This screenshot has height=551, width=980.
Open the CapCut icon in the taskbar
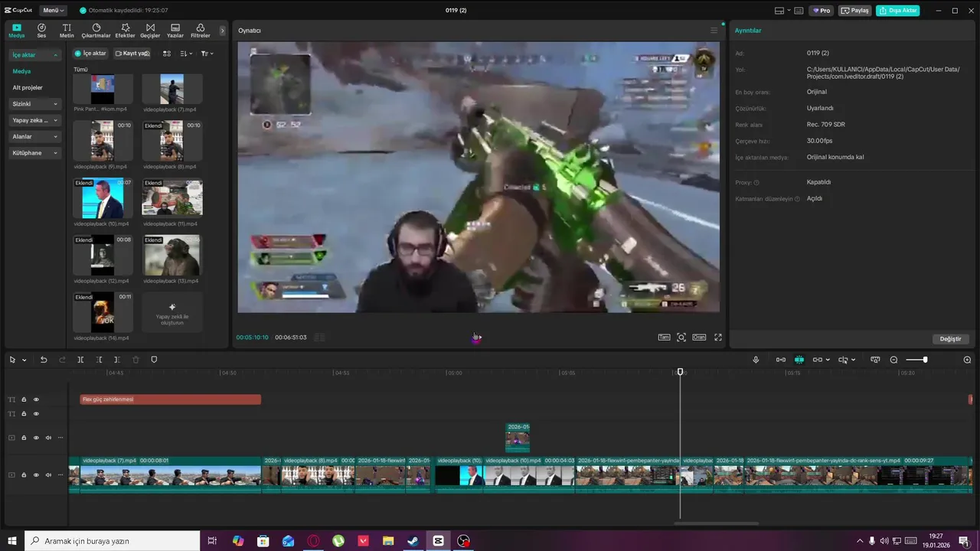click(x=438, y=541)
